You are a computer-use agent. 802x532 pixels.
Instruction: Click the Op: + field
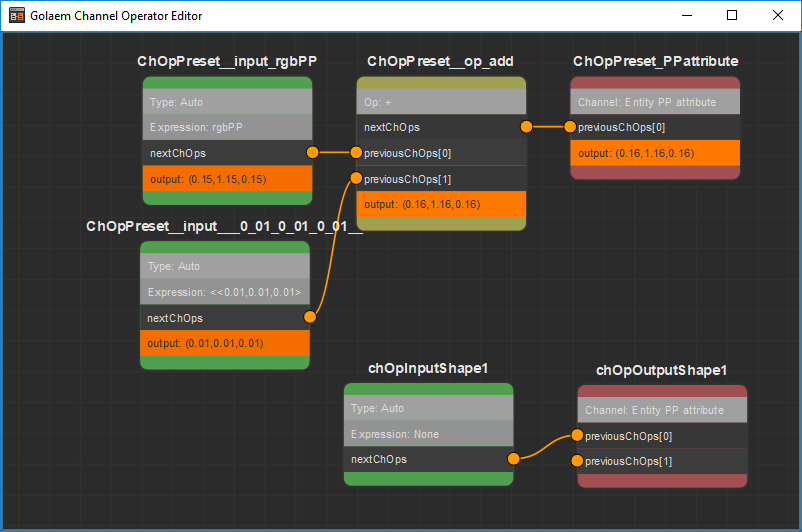click(441, 102)
